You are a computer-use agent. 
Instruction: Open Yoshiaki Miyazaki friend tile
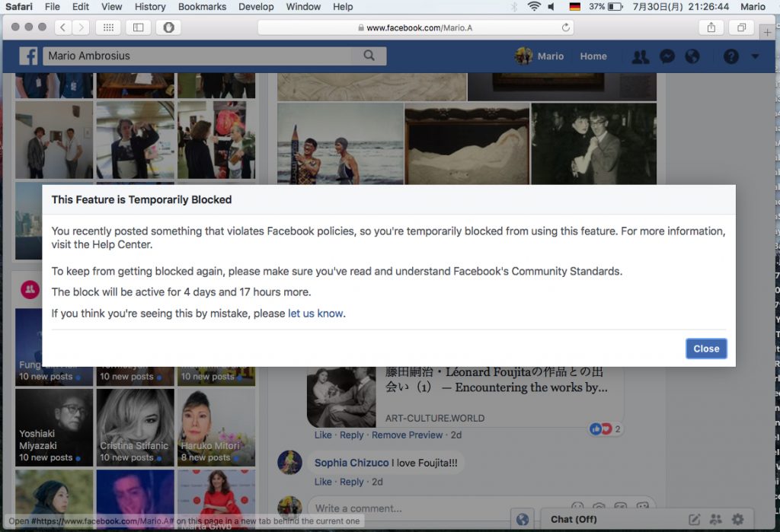(x=54, y=427)
